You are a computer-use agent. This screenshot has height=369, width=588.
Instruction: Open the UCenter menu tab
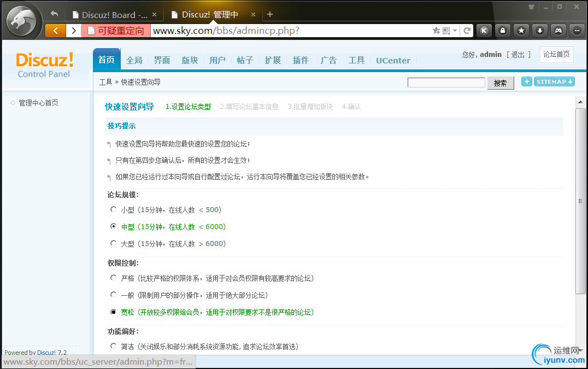click(393, 60)
